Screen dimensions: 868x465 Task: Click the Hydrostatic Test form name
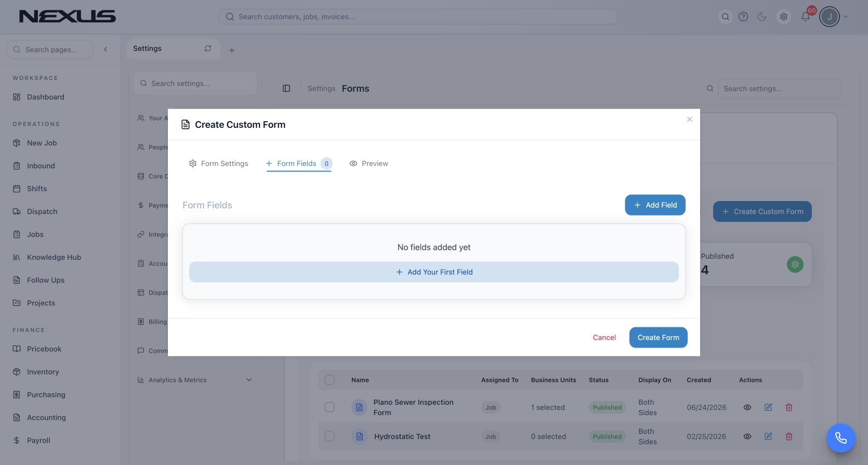(x=402, y=436)
